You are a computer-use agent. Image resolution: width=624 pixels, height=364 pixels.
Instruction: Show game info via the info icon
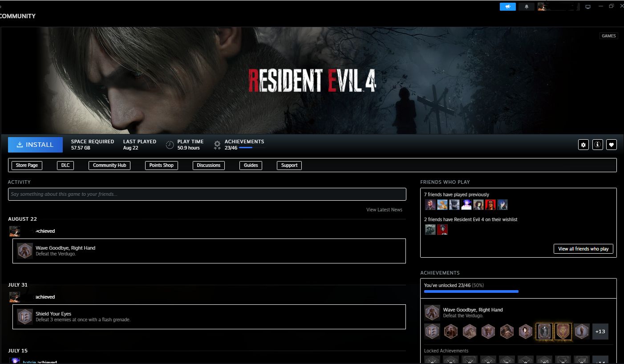coord(598,145)
